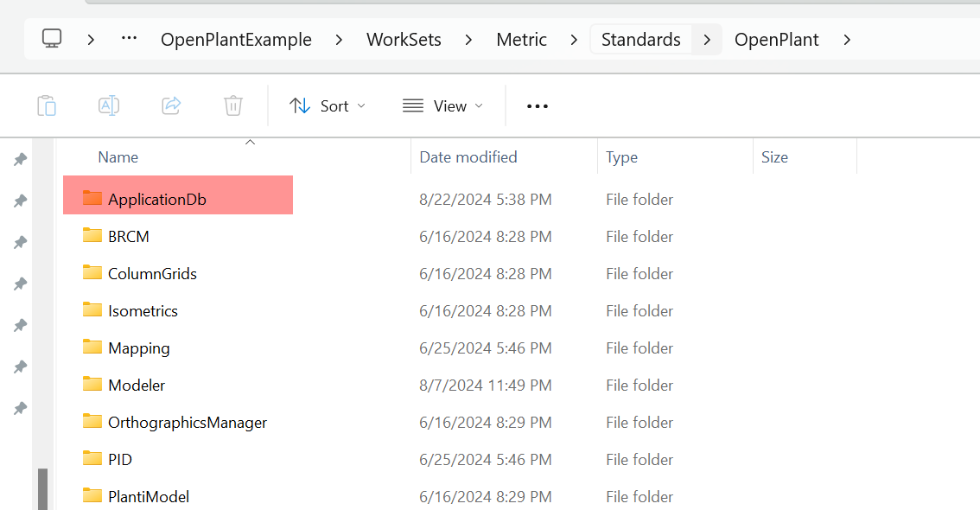This screenshot has width=980, height=510.
Task: Open the Sort dropdown
Action: click(328, 106)
